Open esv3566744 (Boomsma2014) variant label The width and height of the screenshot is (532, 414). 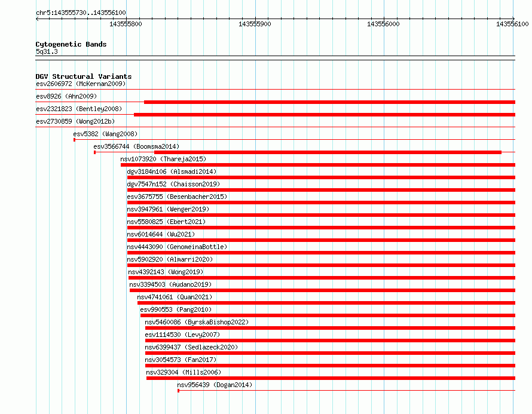[x=136, y=146]
